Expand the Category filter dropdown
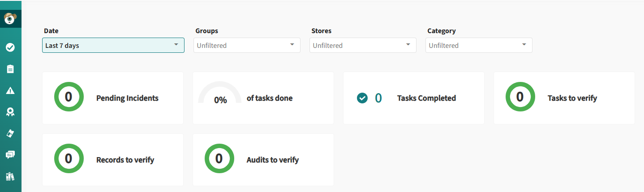This screenshot has height=192, width=644. click(x=479, y=45)
